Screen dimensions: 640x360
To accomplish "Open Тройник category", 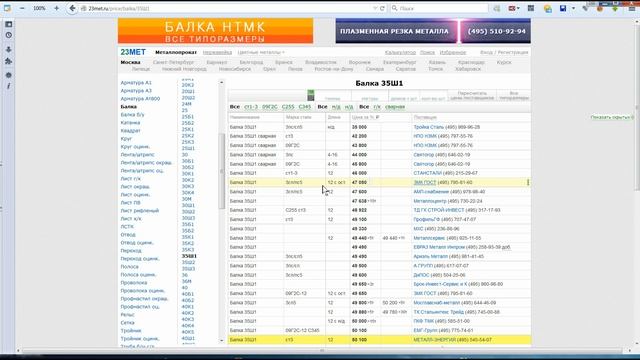I will [131, 331].
